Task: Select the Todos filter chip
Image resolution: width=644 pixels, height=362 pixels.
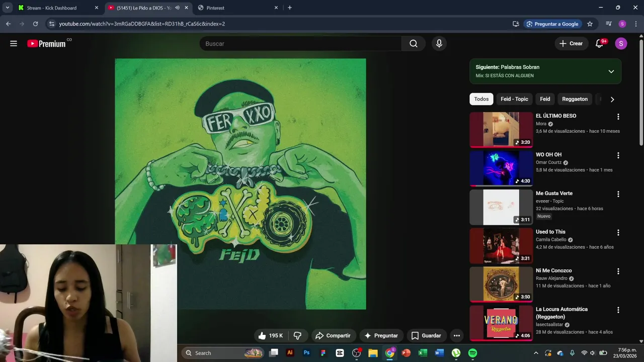Action: (481, 99)
